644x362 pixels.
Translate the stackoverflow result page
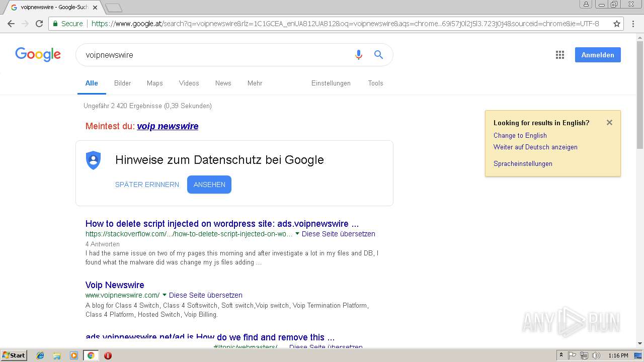339,234
